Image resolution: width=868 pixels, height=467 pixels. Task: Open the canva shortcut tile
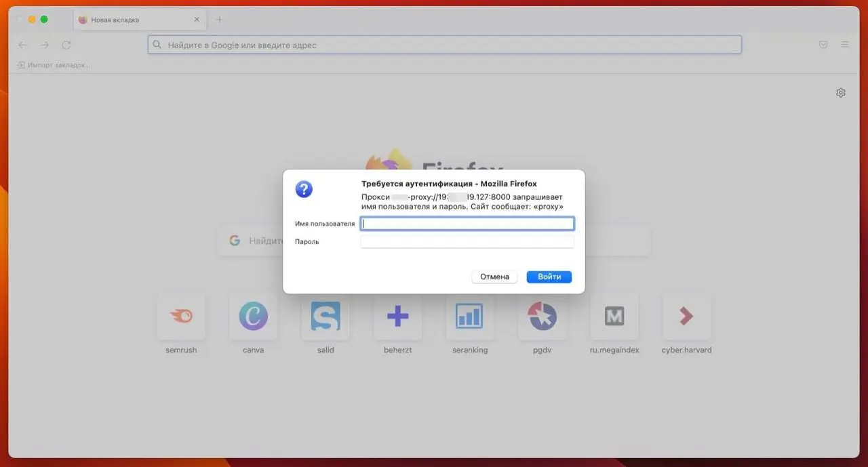(253, 317)
